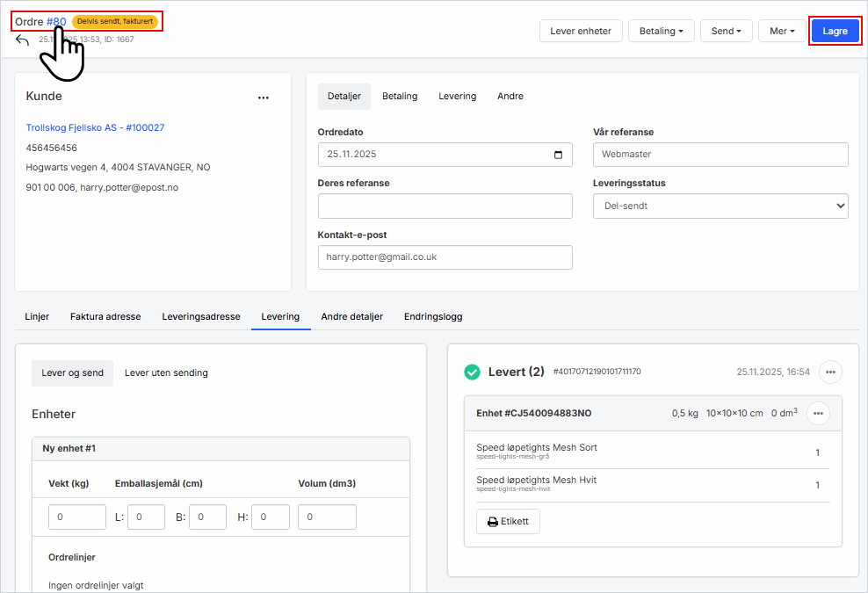Image resolution: width=868 pixels, height=593 pixels.
Task: Open the Send dropdown menu
Action: 726,31
